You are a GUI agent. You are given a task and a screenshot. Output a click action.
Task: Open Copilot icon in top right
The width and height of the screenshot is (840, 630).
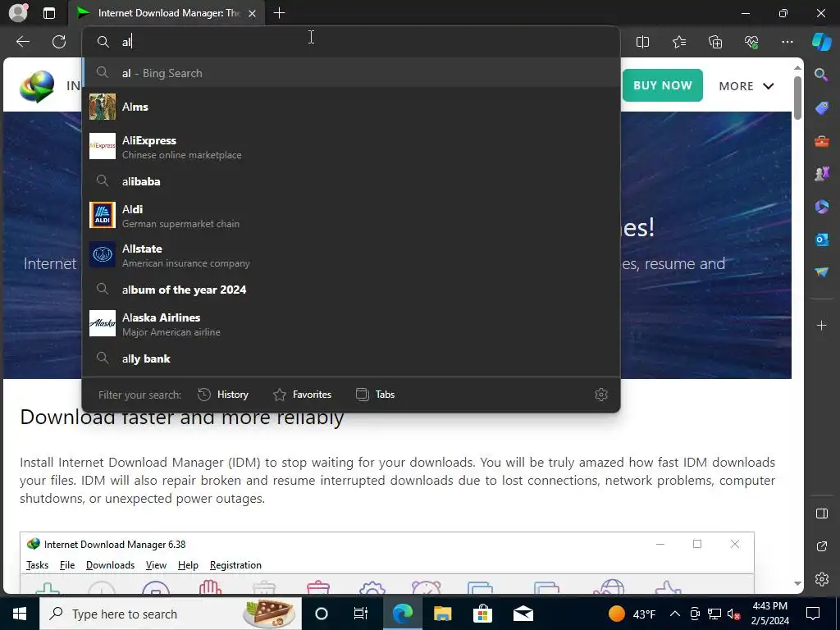coord(821,42)
